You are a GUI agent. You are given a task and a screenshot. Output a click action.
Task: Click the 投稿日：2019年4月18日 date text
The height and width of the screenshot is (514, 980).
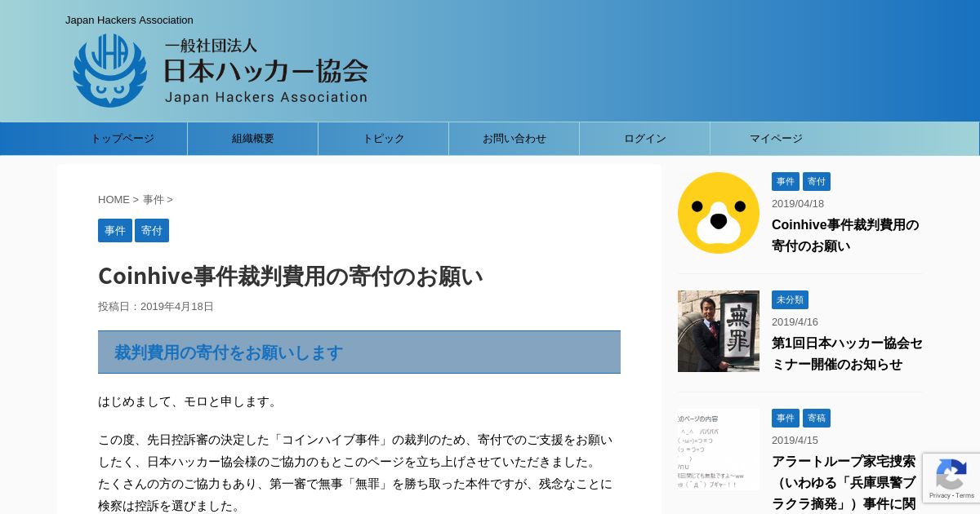tap(156, 307)
